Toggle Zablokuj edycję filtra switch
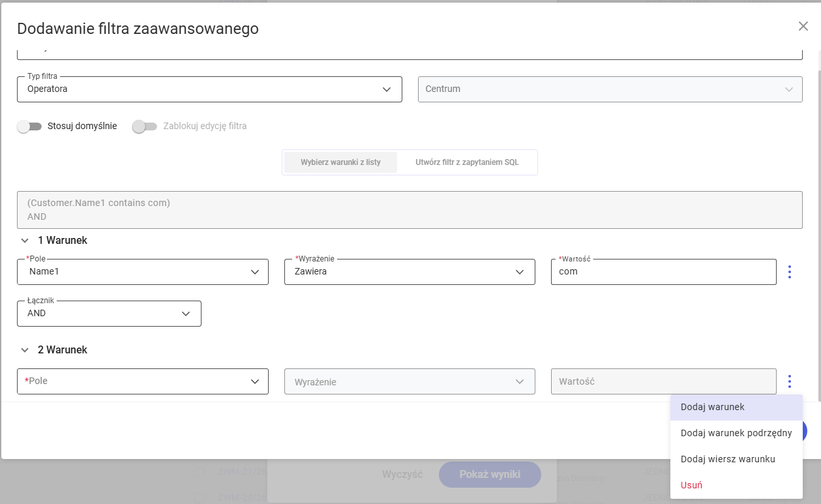The width and height of the screenshot is (821, 504). pos(144,126)
